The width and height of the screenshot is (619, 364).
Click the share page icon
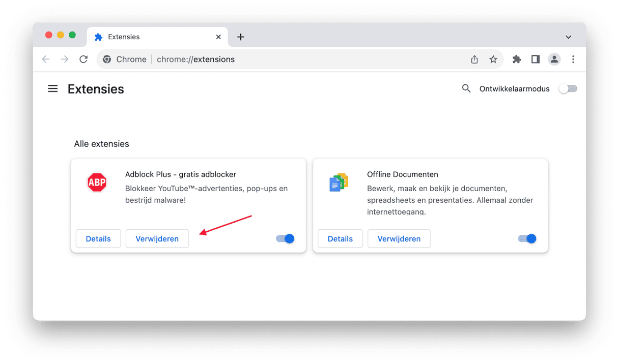tap(474, 59)
